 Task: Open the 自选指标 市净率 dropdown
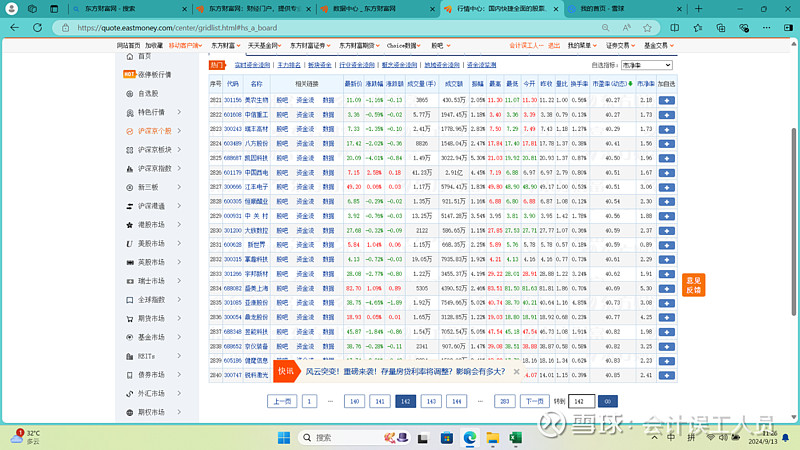coord(646,65)
